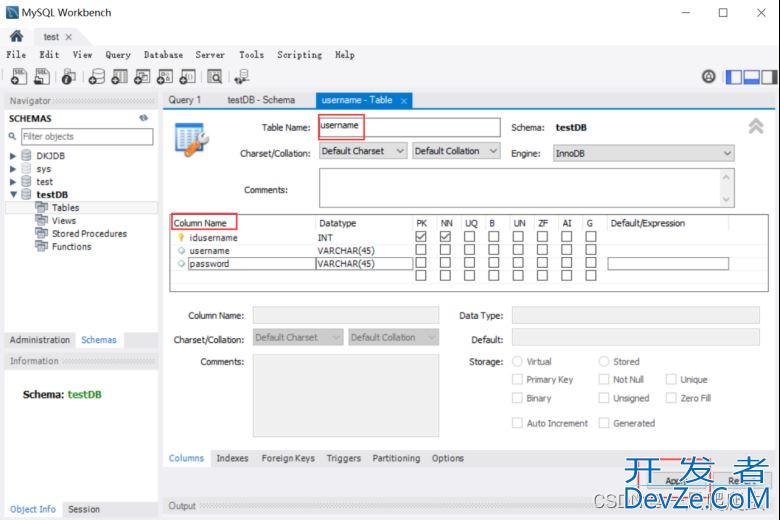
Task: Switch to Session info tab
Action: (84, 509)
